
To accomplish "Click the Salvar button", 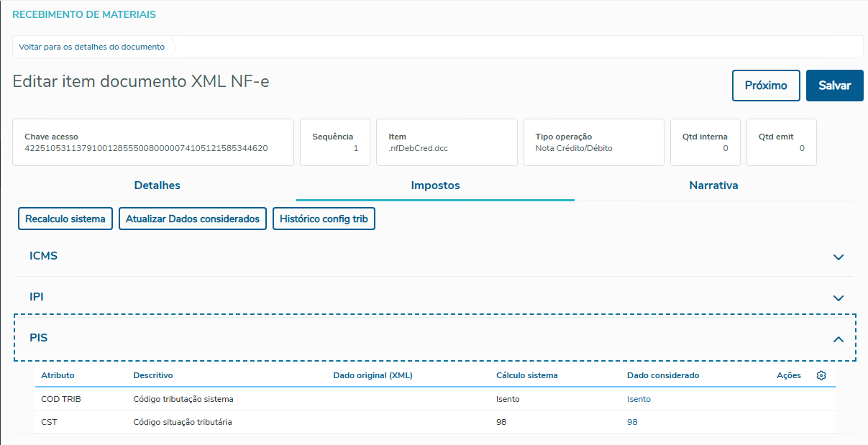I will click(x=834, y=86).
